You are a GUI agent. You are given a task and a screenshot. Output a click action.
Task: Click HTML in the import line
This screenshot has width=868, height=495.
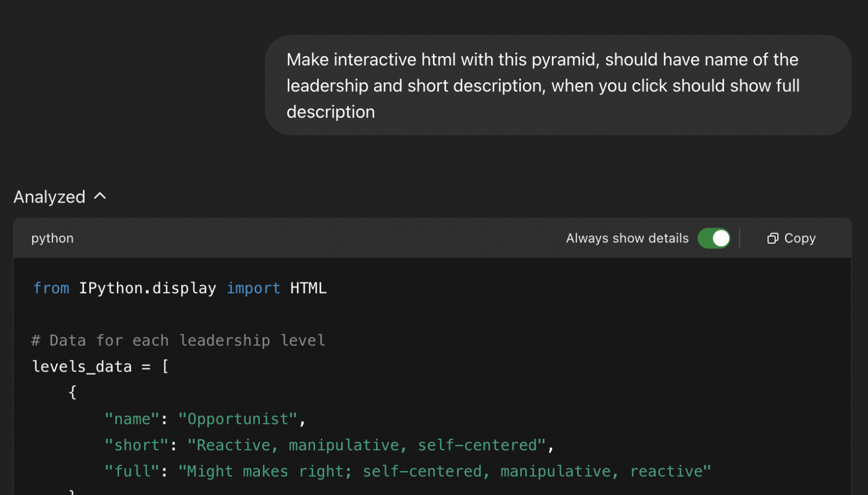pyautogui.click(x=308, y=288)
